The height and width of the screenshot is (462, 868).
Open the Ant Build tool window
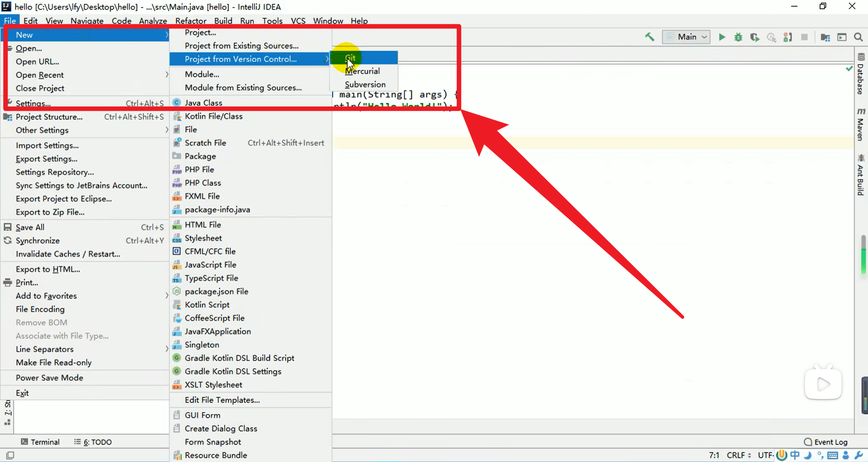tap(861, 175)
